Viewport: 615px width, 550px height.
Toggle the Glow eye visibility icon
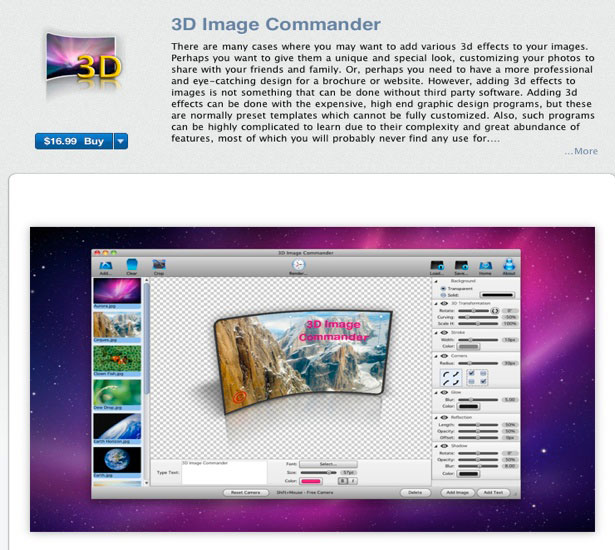point(444,393)
